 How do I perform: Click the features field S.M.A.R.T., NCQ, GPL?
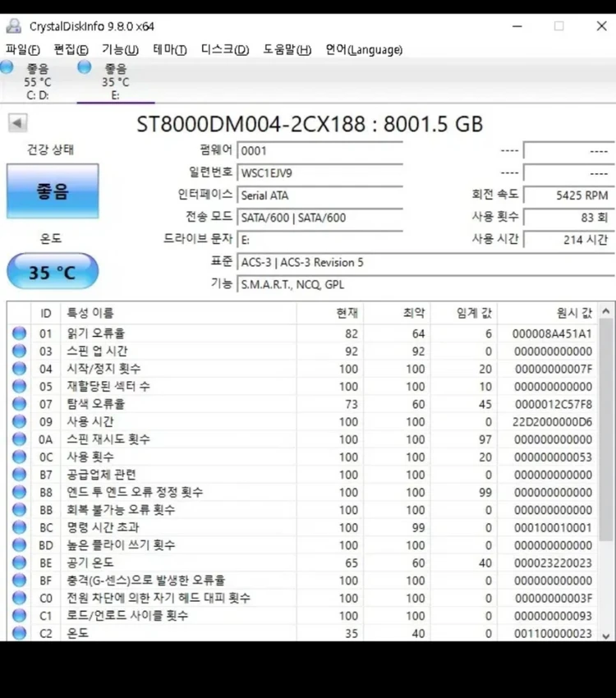pos(426,284)
